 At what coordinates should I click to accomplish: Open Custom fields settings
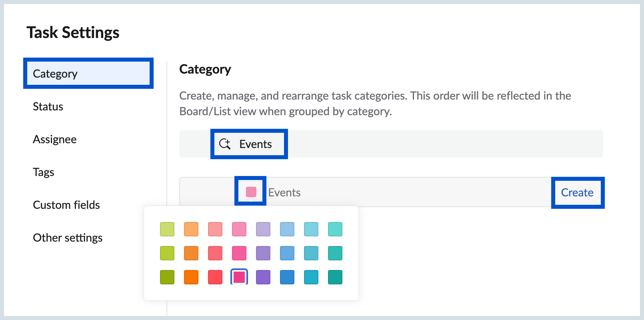tap(66, 205)
